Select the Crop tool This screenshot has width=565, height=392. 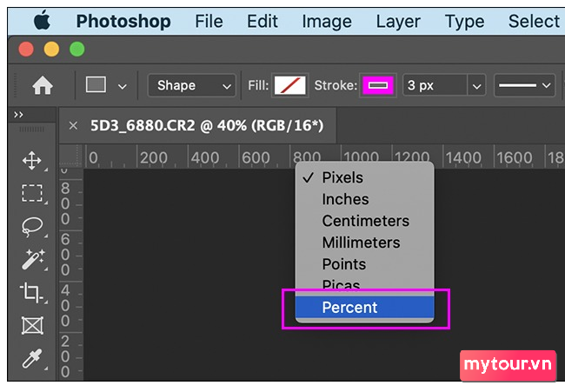point(32,292)
